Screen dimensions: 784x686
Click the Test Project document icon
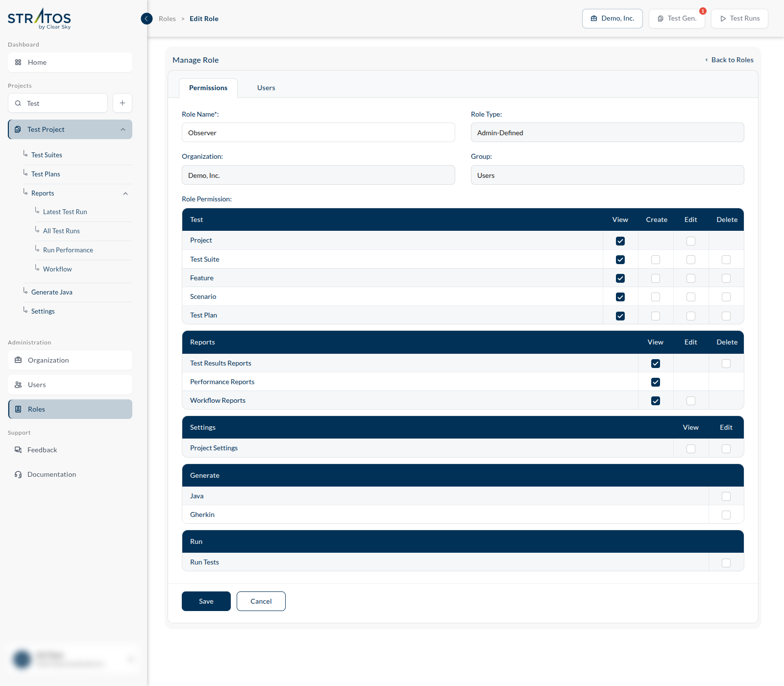18,129
